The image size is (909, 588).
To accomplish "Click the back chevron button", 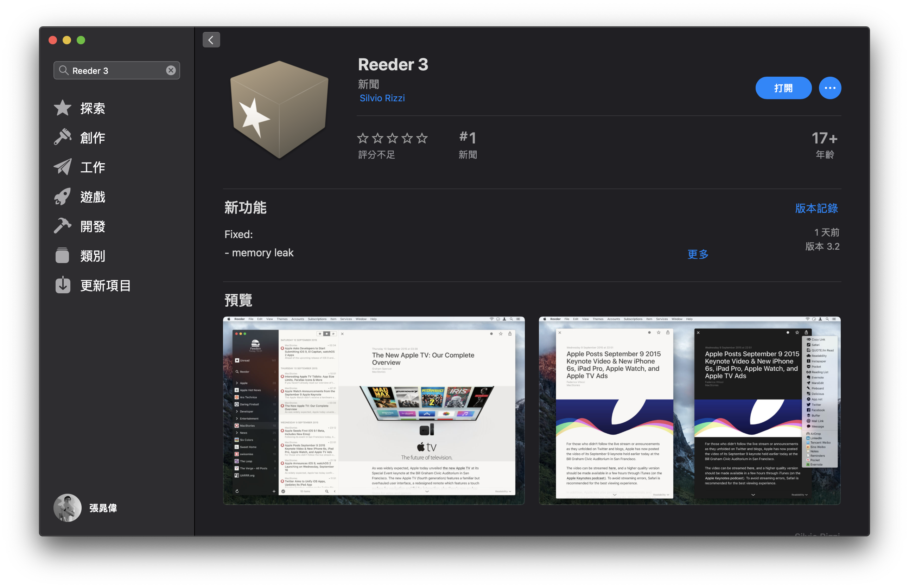I will click(211, 40).
